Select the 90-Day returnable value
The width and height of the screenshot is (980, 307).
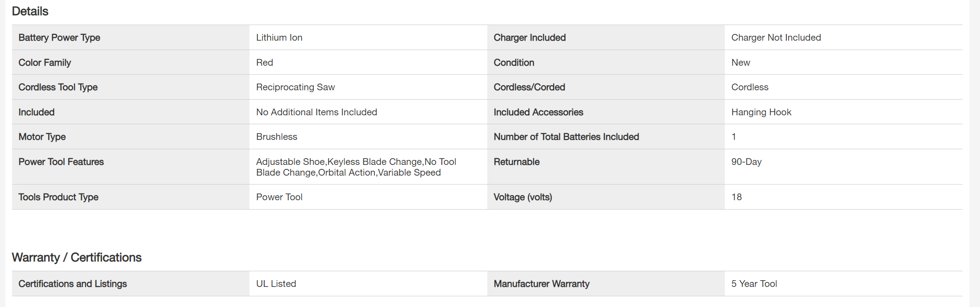(x=746, y=162)
